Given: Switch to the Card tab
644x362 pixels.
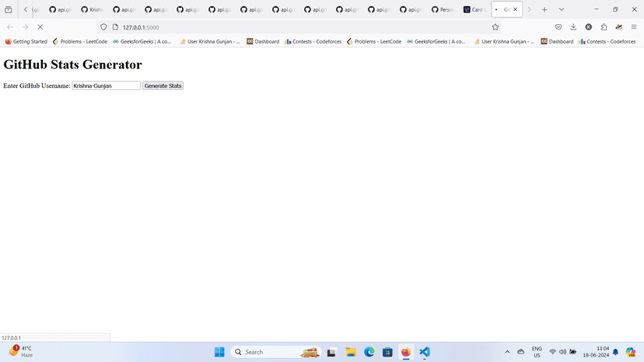Looking at the screenshot, I should [x=474, y=9].
